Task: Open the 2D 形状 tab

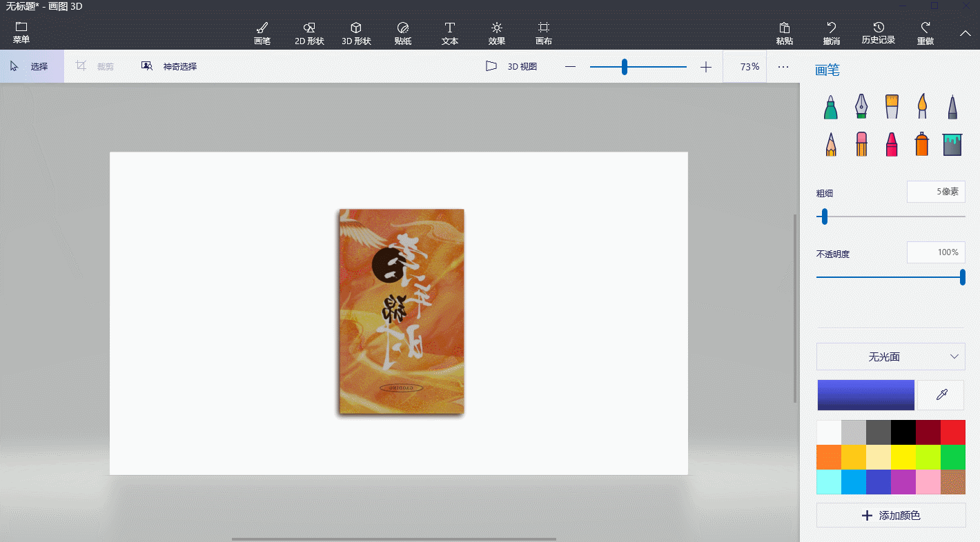Action: coord(309,33)
